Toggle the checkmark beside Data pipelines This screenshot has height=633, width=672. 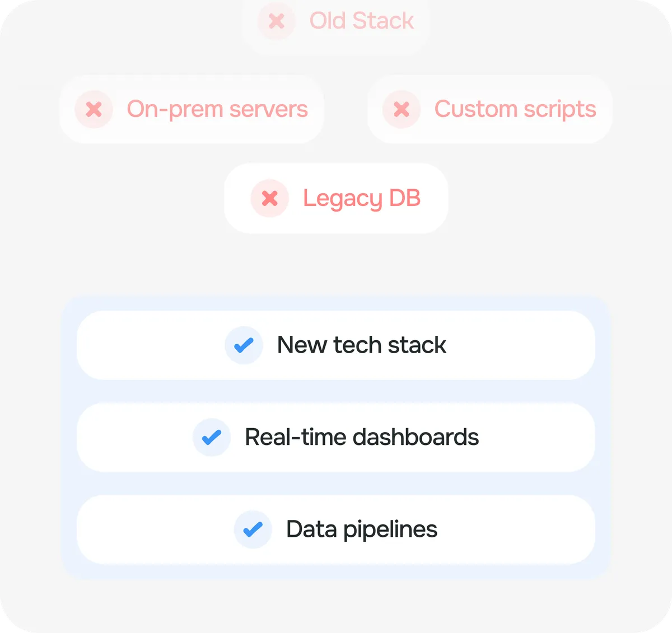(253, 529)
